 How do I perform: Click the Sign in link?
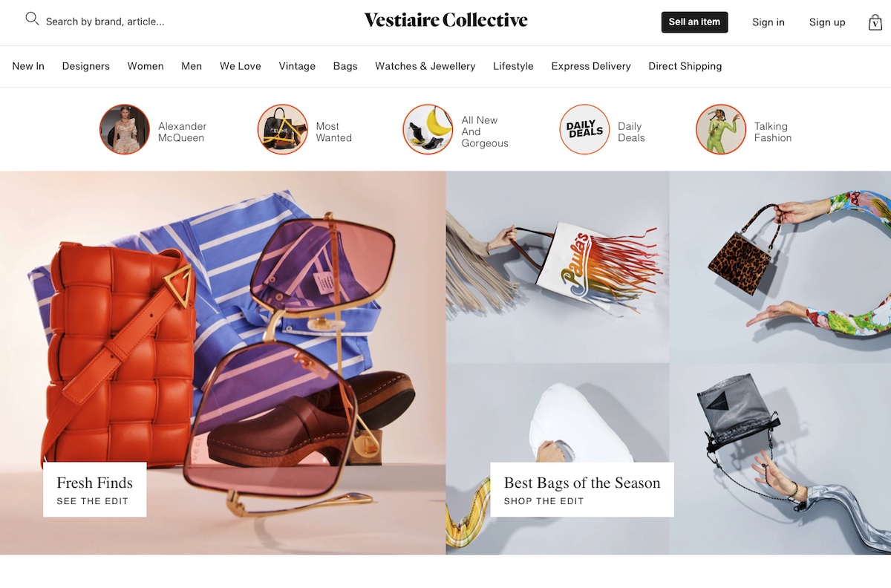click(768, 22)
